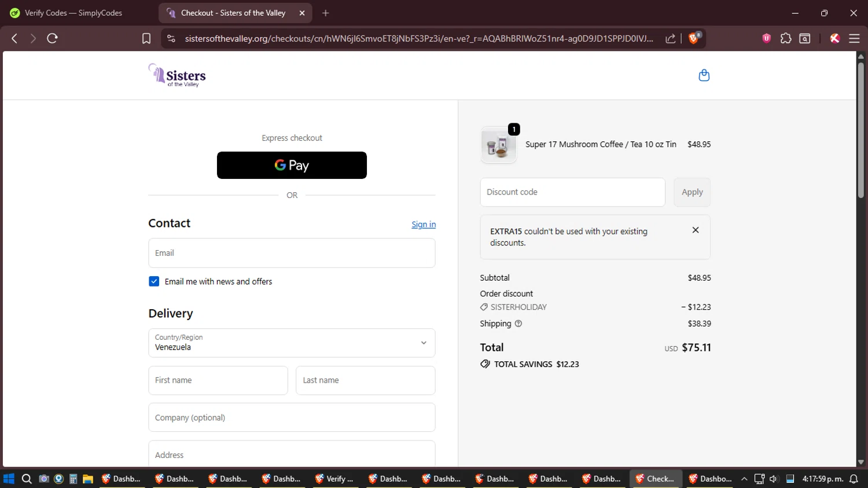Click the Brave rewards profile icon
This screenshot has height=488, width=868.
[834, 38]
